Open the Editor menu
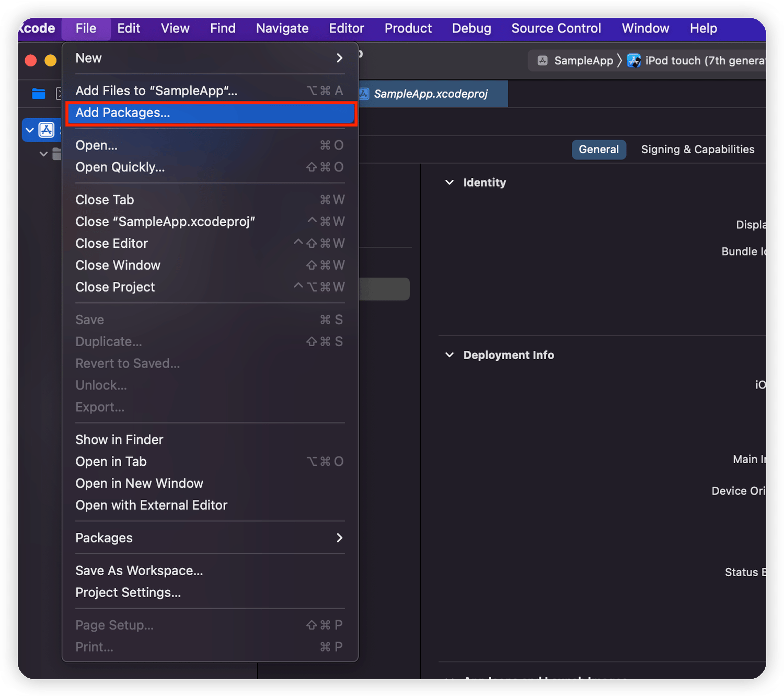The height and width of the screenshot is (697, 784). point(347,28)
